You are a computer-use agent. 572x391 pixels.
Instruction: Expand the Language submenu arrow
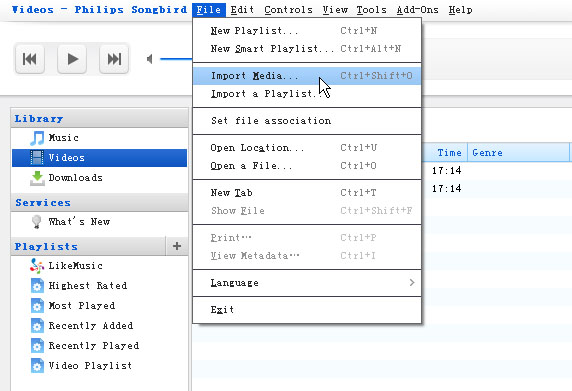click(x=412, y=283)
